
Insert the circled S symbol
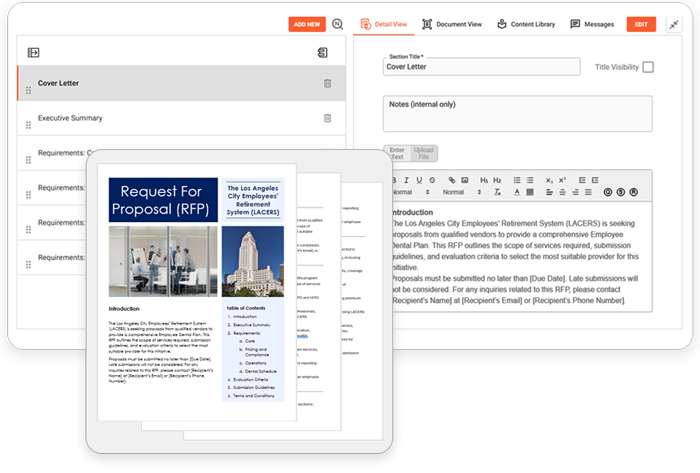click(621, 192)
